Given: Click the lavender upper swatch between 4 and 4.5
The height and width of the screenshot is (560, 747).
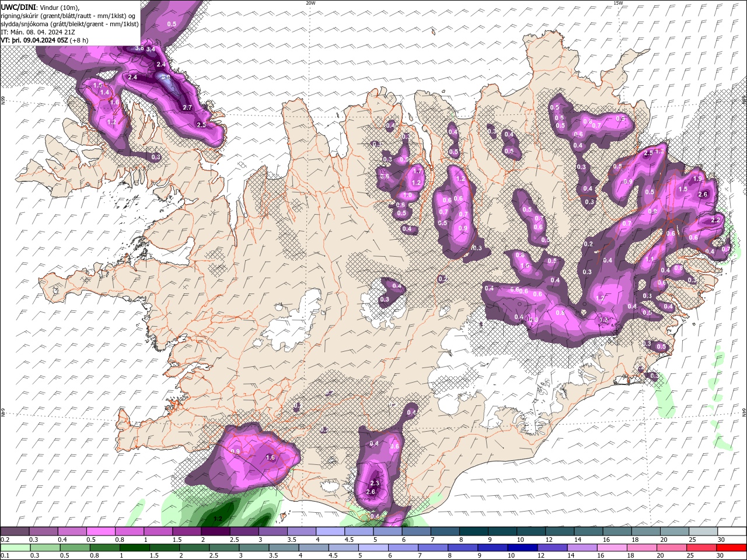Looking at the screenshot, I should point(330,531).
